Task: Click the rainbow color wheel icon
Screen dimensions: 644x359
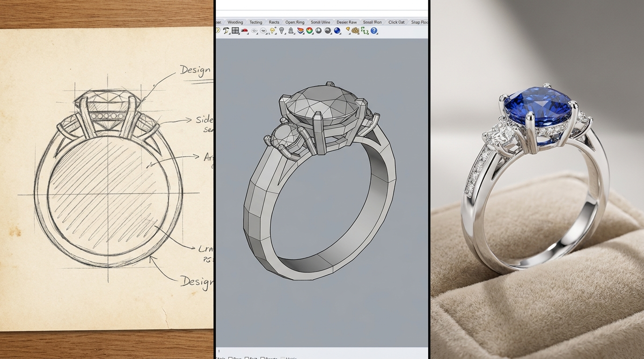Action: click(309, 31)
